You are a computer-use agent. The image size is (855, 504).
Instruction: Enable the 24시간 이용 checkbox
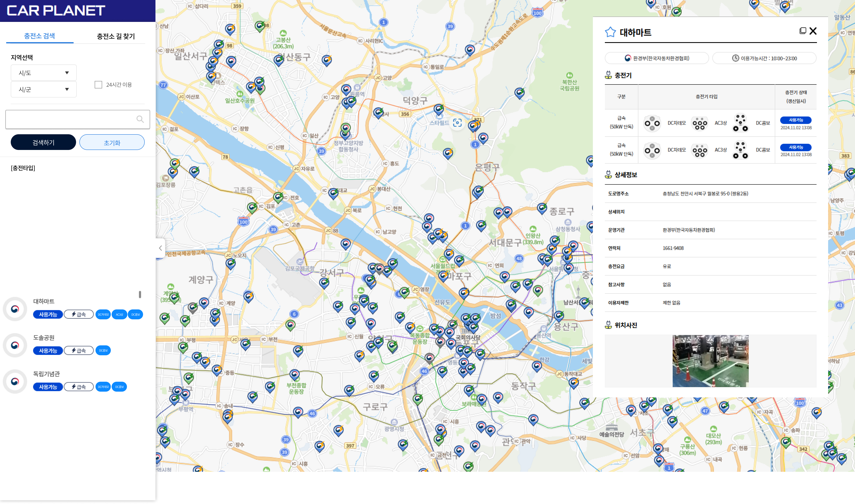click(99, 84)
